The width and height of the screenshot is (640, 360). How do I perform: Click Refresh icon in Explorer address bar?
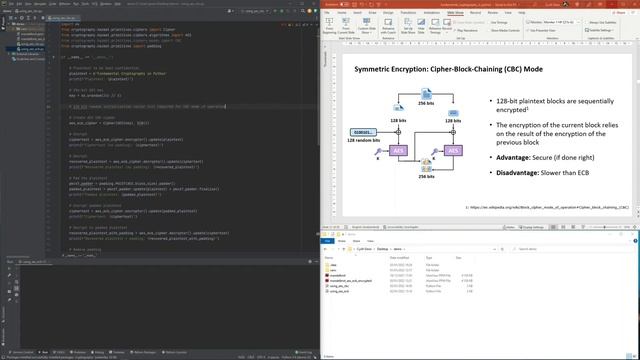point(502,249)
